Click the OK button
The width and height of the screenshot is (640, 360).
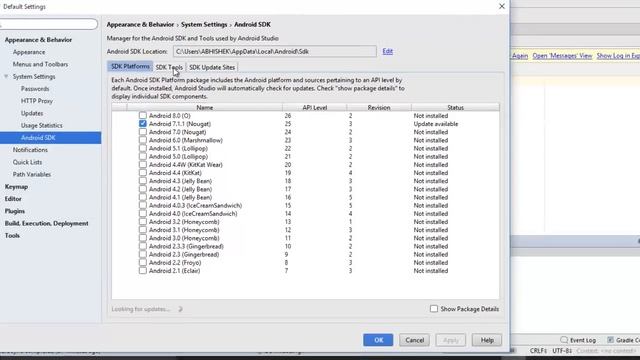pyautogui.click(x=378, y=340)
